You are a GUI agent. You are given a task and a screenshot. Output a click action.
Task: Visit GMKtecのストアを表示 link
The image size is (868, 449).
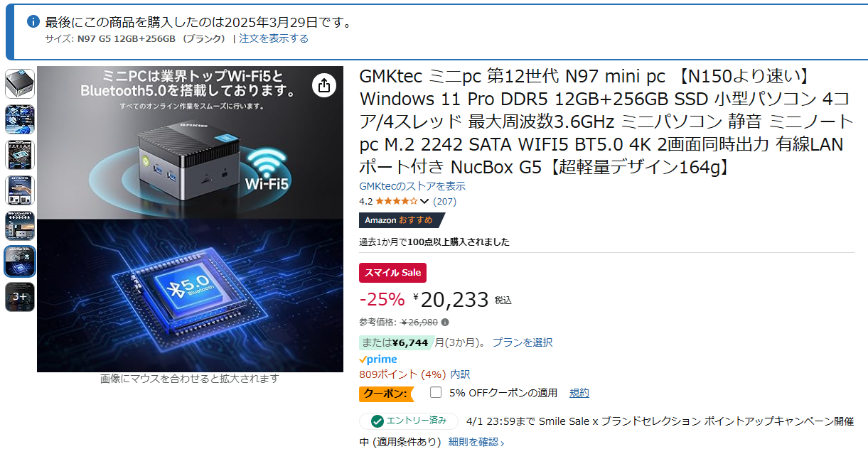pyautogui.click(x=412, y=186)
